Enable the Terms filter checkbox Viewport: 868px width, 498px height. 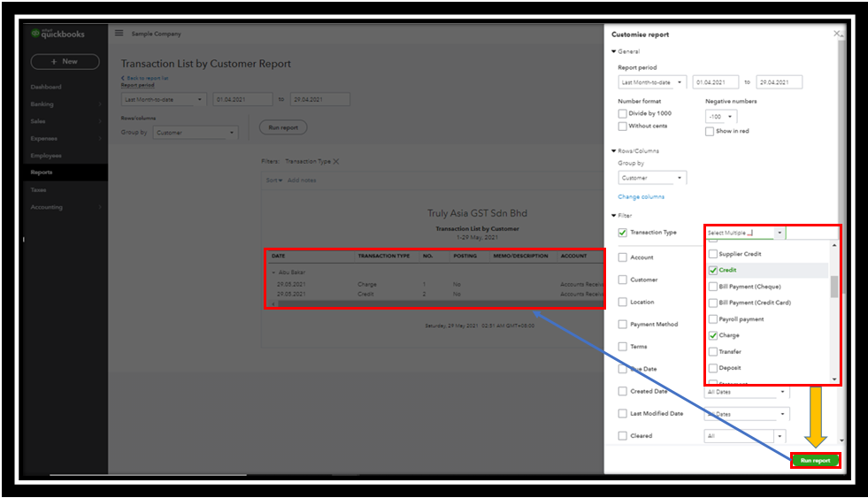pyautogui.click(x=623, y=347)
